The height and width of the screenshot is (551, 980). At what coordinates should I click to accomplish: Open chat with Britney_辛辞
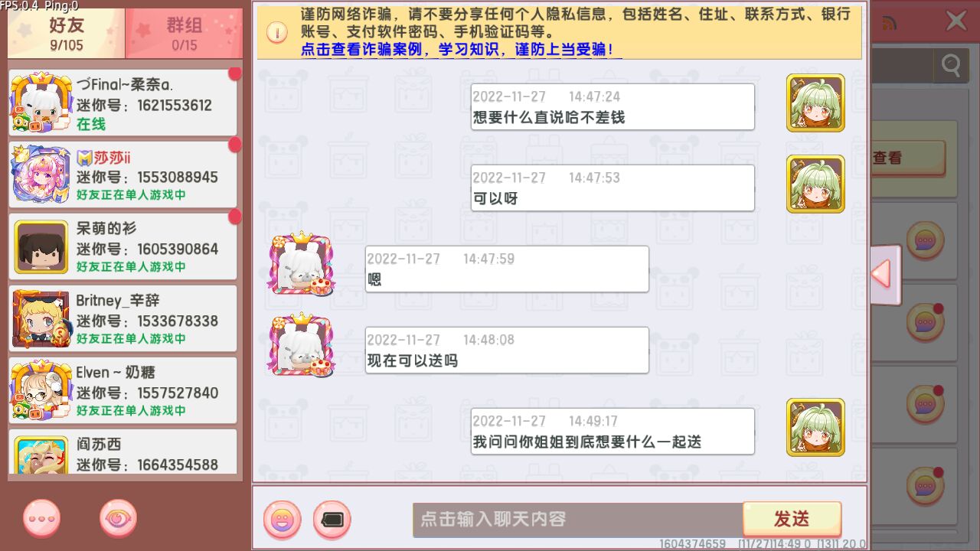123,318
